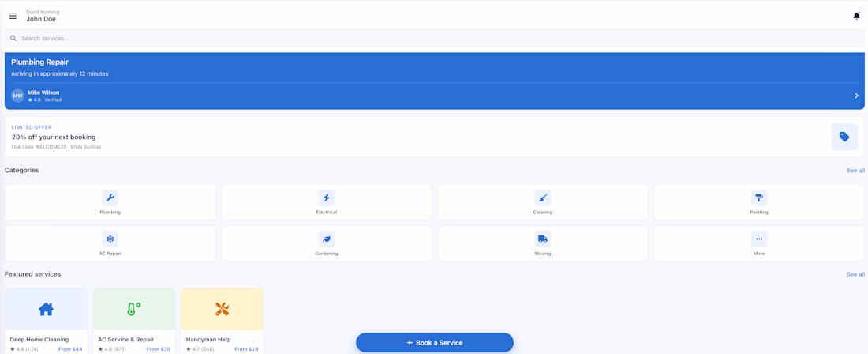This screenshot has width=868, height=354.
Task: Click the Moving category label
Action: coord(543,253)
